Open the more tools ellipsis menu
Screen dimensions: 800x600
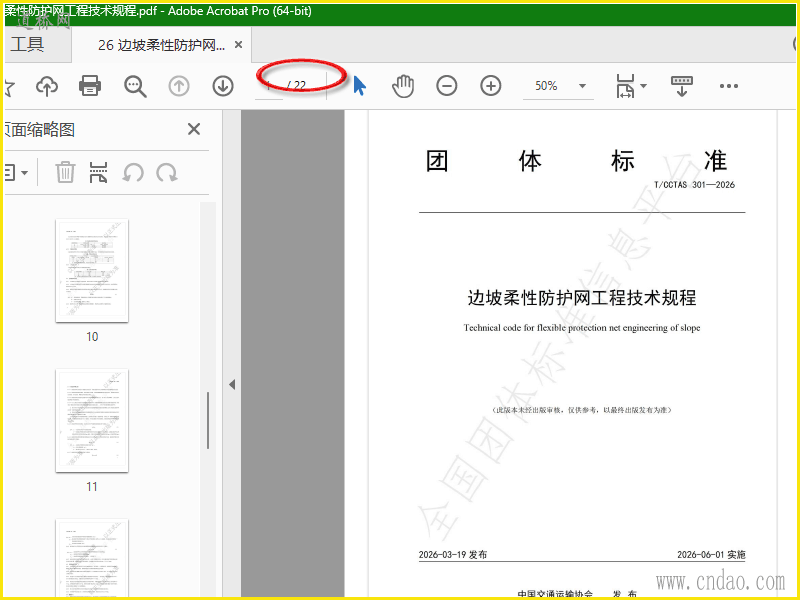[729, 86]
